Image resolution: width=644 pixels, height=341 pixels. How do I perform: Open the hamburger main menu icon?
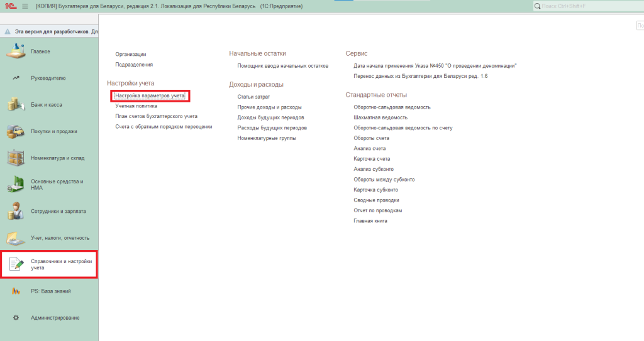(x=25, y=6)
